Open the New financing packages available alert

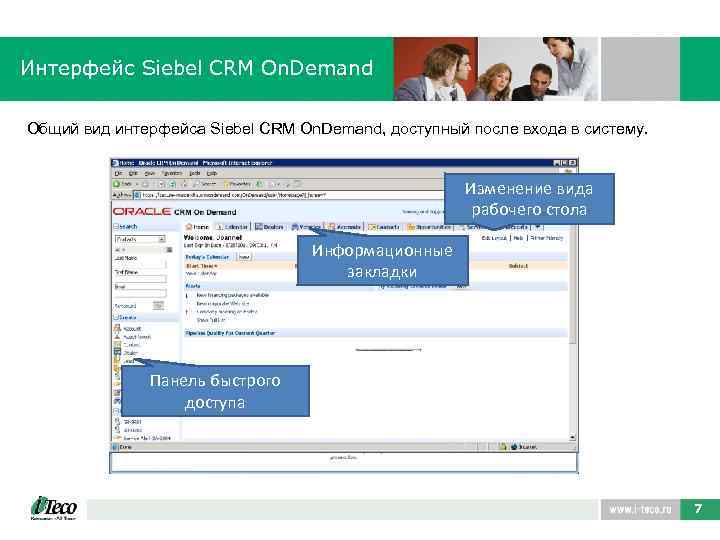233,295
